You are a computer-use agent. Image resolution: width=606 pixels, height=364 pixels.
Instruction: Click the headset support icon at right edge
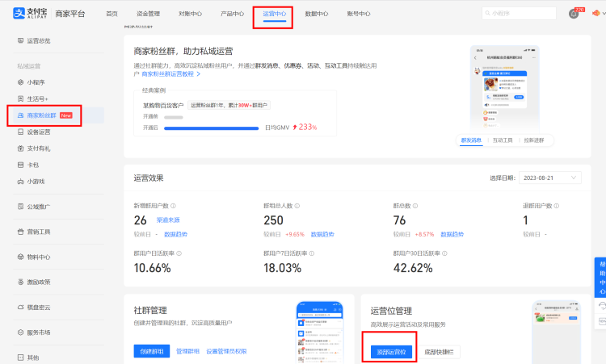(602, 306)
